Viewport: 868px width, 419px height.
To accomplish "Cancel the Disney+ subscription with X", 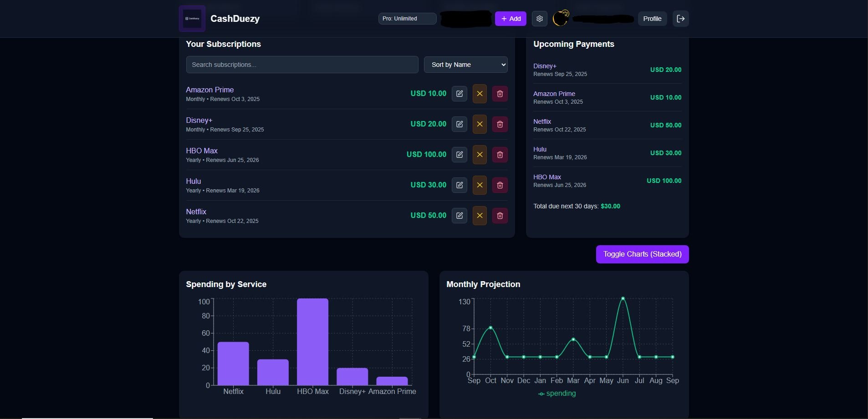I will 480,124.
